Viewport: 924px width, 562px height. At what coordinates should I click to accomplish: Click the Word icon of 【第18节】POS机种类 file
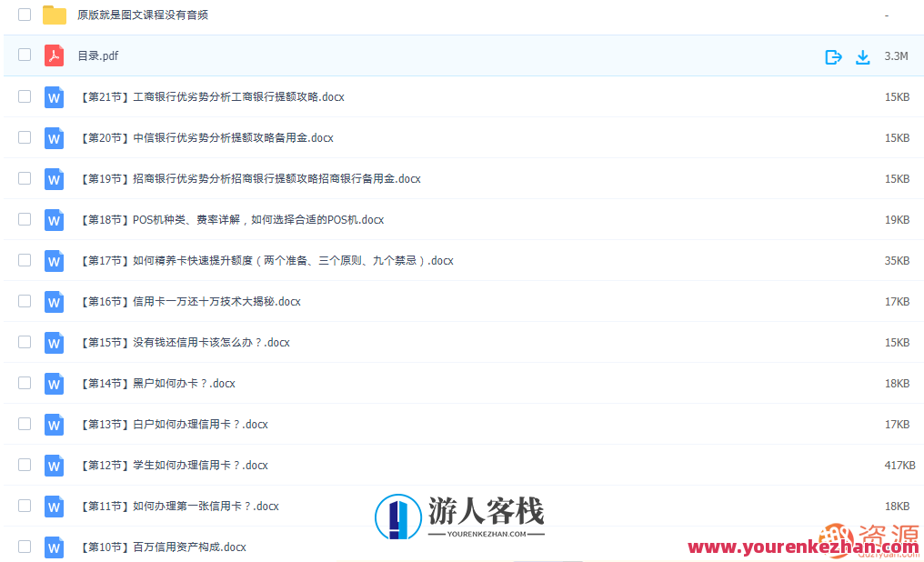click(x=54, y=219)
